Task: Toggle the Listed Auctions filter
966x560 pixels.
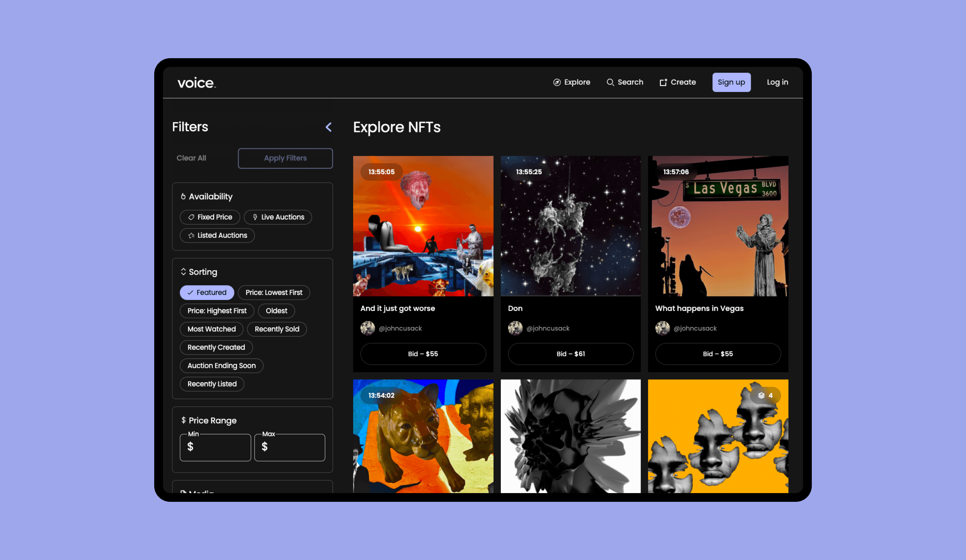Action: (x=217, y=235)
